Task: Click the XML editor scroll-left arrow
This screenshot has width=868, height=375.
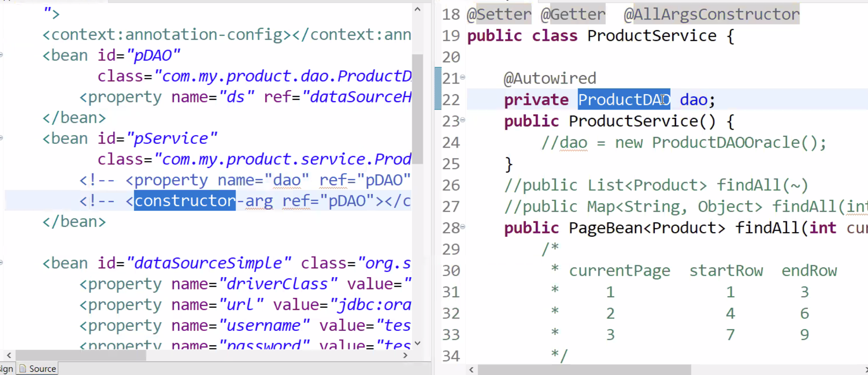Action: tap(9, 356)
